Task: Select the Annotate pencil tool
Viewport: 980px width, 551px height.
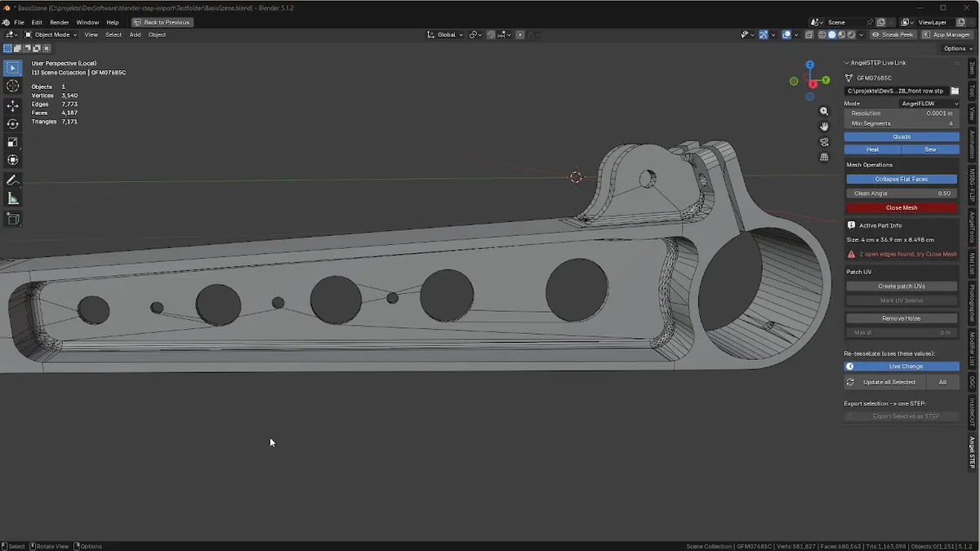Action: [x=12, y=180]
